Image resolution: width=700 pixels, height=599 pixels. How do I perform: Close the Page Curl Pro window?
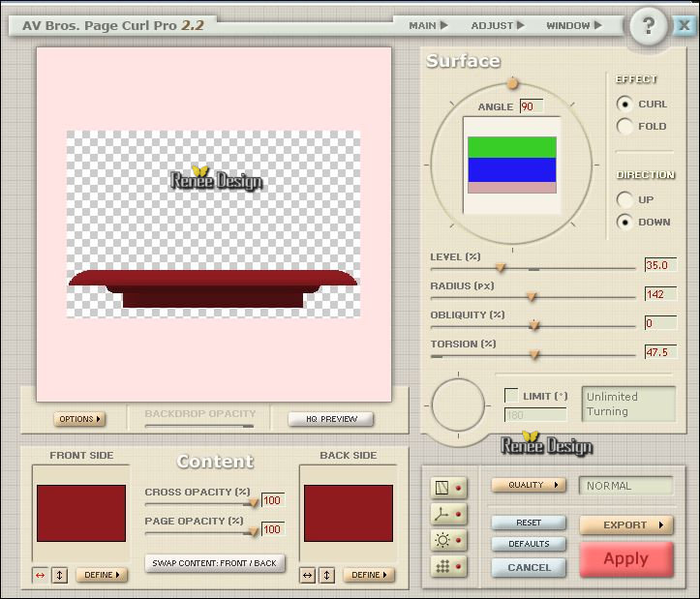[684, 25]
